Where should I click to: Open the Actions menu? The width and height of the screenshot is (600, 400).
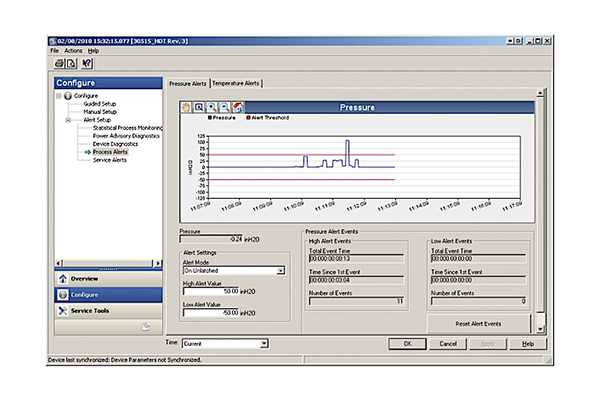point(73,50)
